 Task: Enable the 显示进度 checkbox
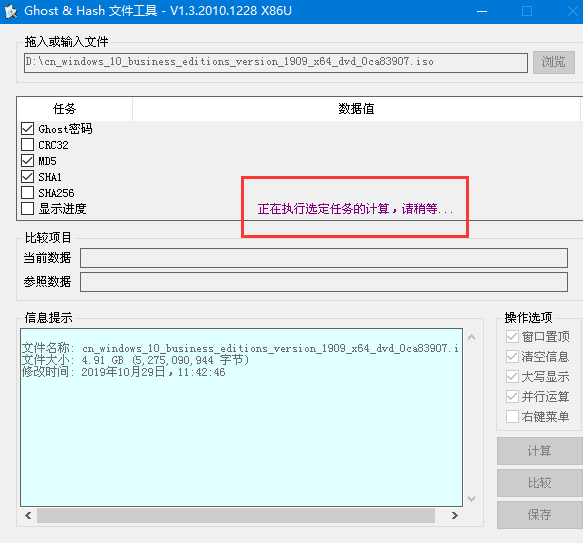28,209
